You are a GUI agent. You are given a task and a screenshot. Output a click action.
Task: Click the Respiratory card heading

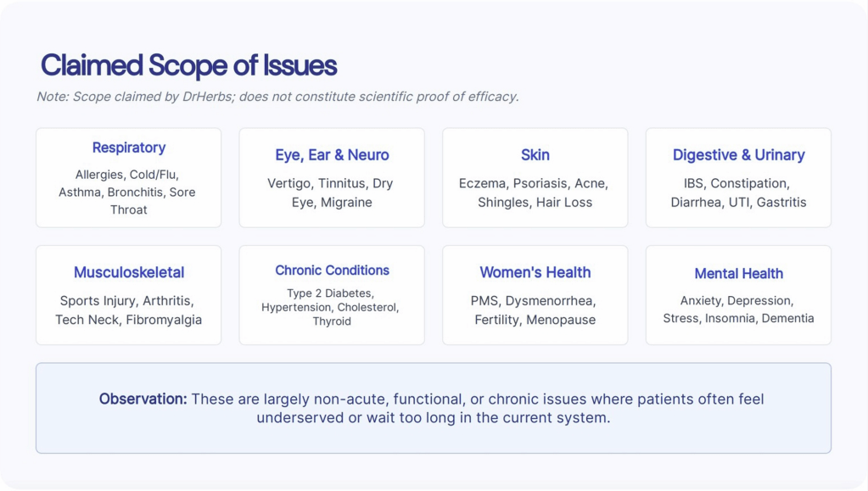(129, 148)
